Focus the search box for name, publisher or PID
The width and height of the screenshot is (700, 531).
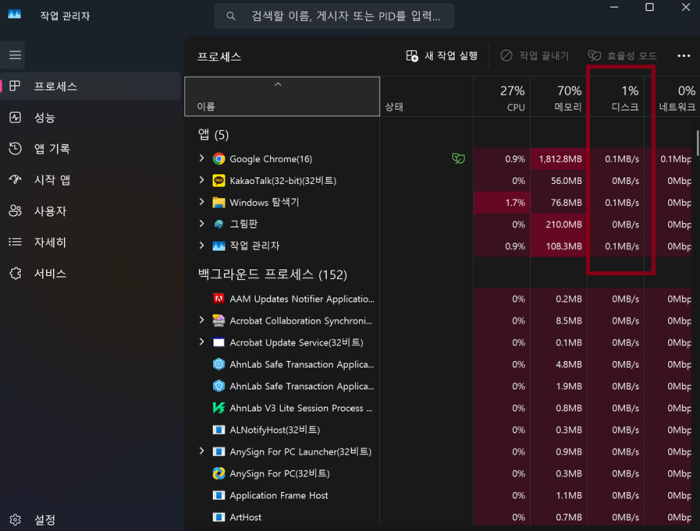(x=334, y=17)
